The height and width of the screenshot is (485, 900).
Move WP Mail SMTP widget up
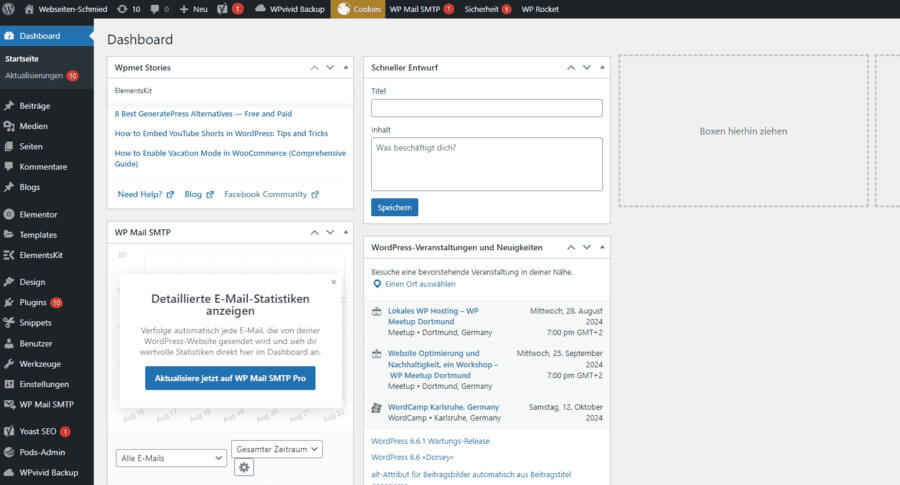click(x=315, y=232)
